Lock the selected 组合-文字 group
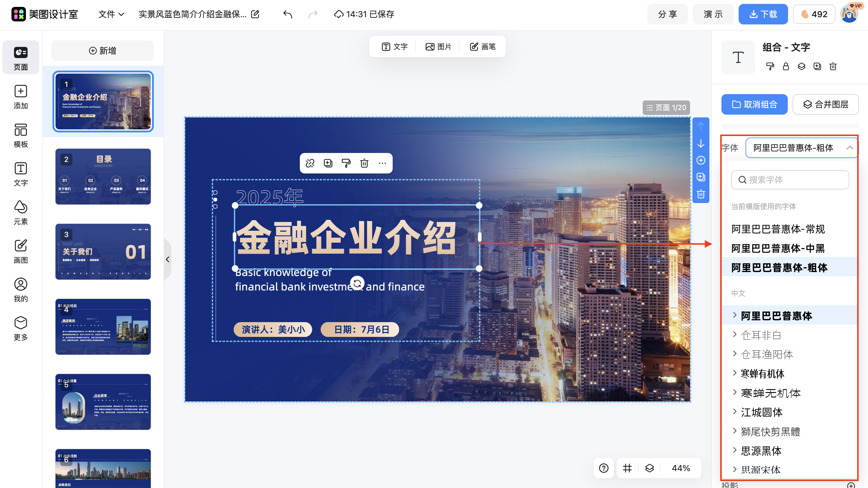Image resolution: width=868 pixels, height=488 pixels. point(786,66)
